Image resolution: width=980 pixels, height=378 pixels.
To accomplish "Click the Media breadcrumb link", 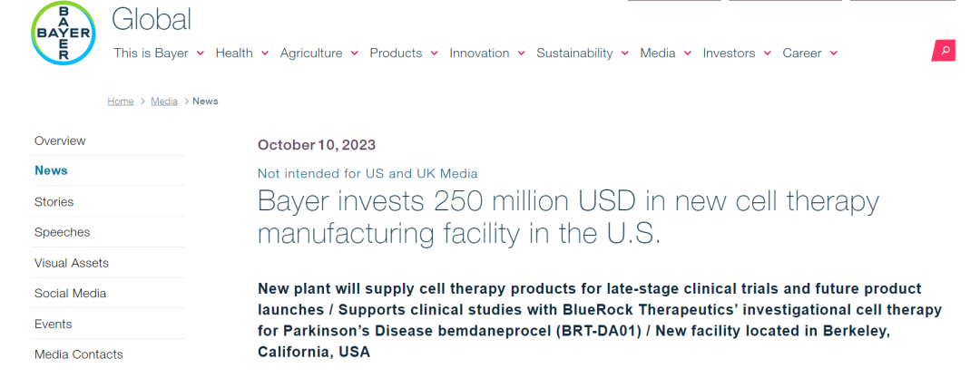I will [164, 102].
